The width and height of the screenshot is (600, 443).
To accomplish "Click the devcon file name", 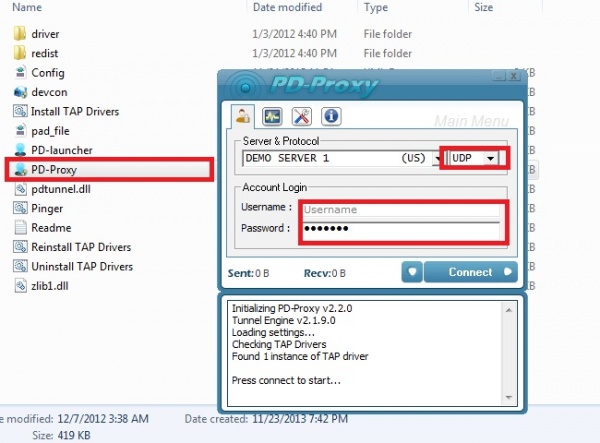I will [x=49, y=92].
